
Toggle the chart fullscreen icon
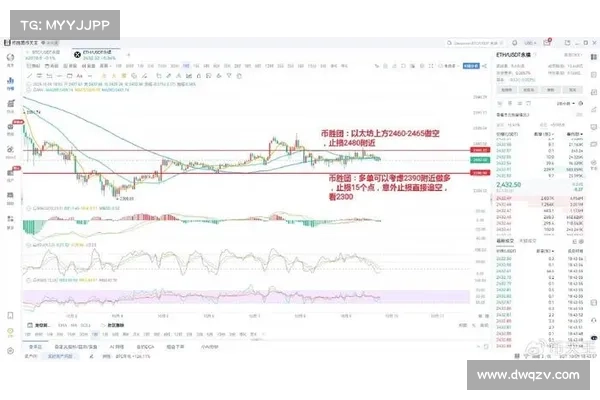pyautogui.click(x=431, y=66)
